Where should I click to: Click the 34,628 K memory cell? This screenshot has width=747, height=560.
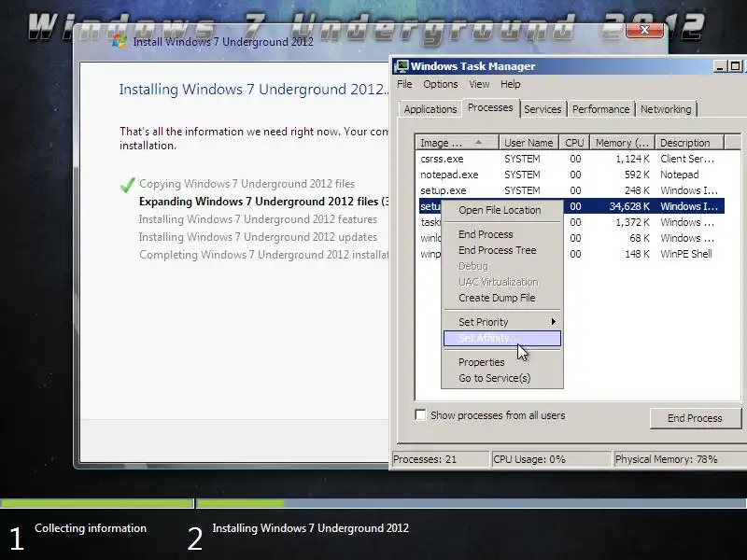point(628,206)
